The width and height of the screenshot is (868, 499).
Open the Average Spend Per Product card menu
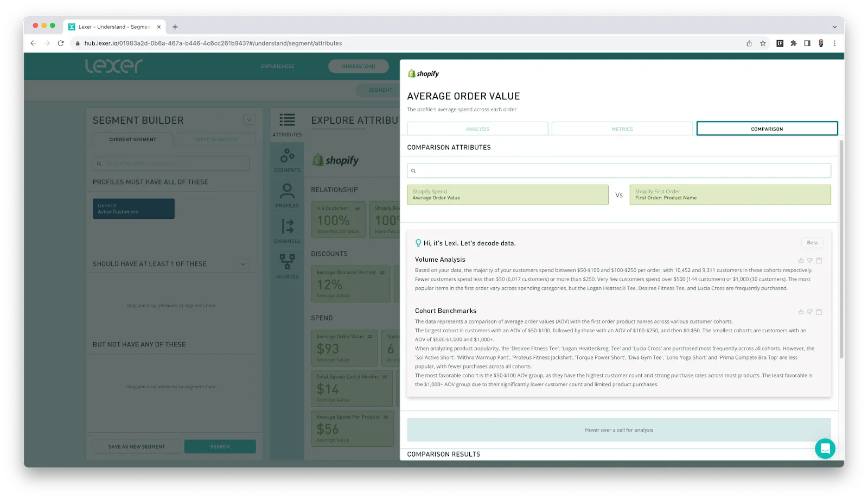tap(386, 417)
